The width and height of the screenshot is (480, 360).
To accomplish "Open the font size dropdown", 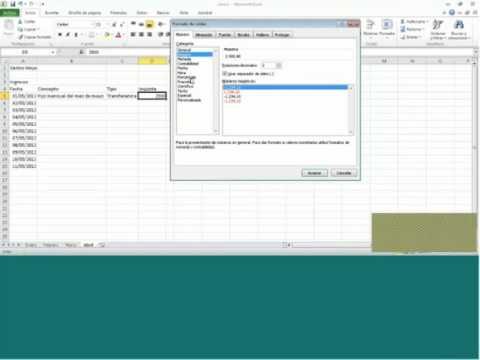I will [x=107, y=24].
